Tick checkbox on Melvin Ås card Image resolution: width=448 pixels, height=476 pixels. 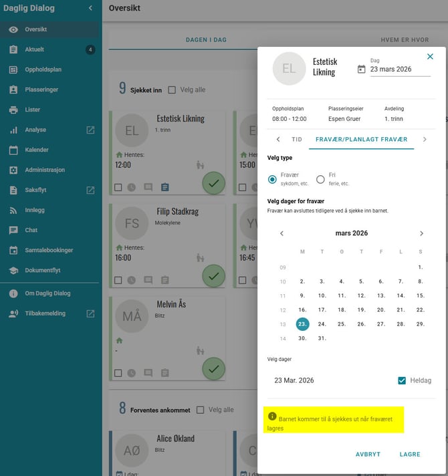point(118,373)
